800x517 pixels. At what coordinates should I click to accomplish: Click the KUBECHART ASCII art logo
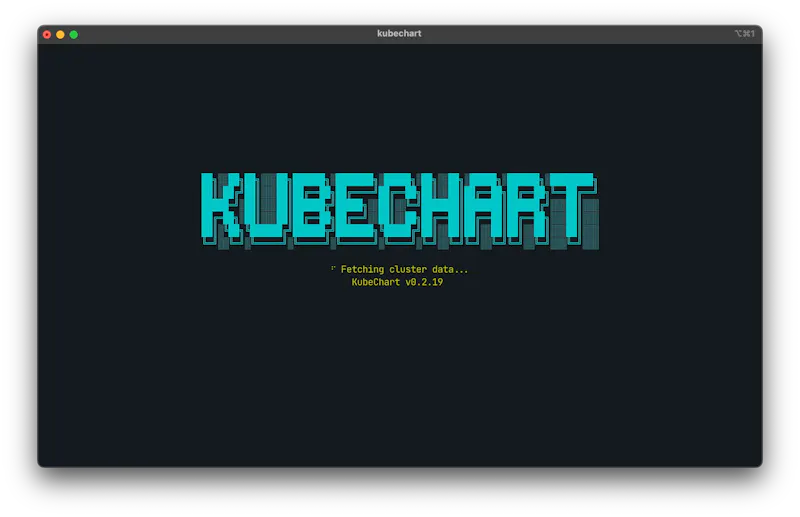[x=400, y=211]
